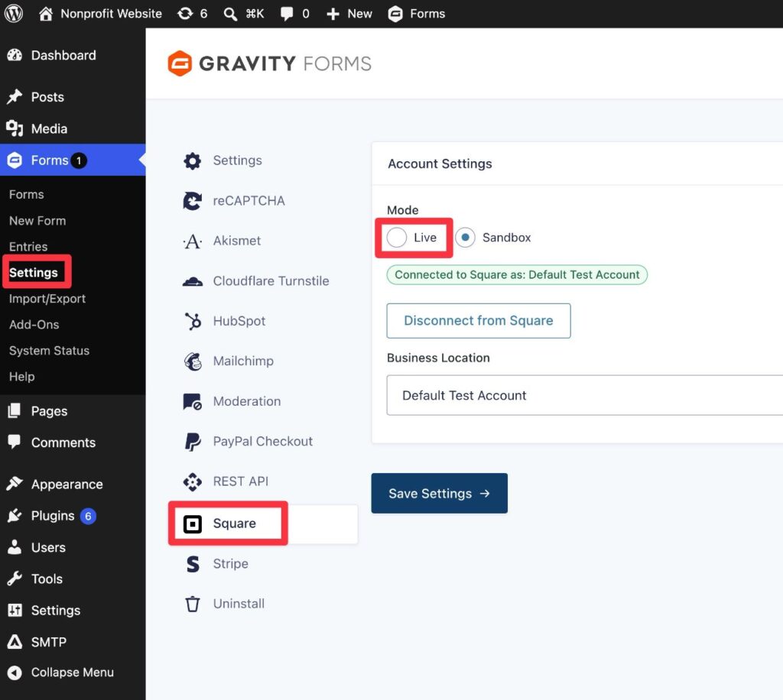Click the Connected to Square status badge
This screenshot has height=700, width=783.
click(517, 275)
